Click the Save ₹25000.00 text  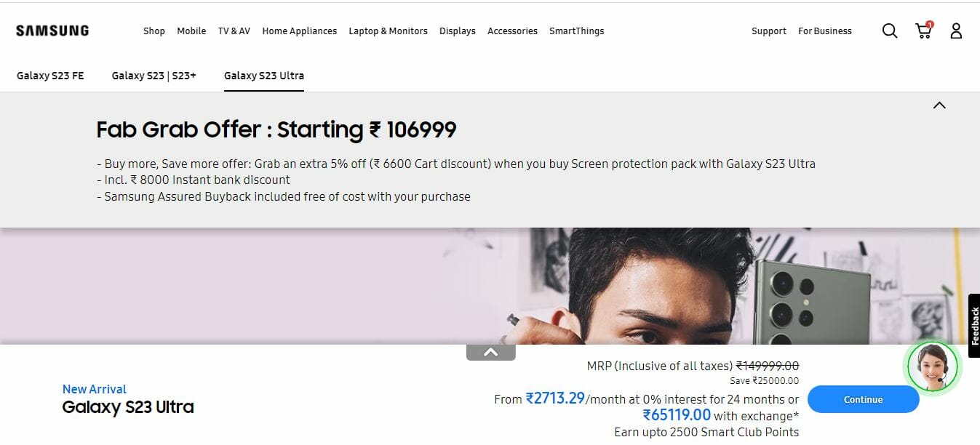[x=765, y=380]
